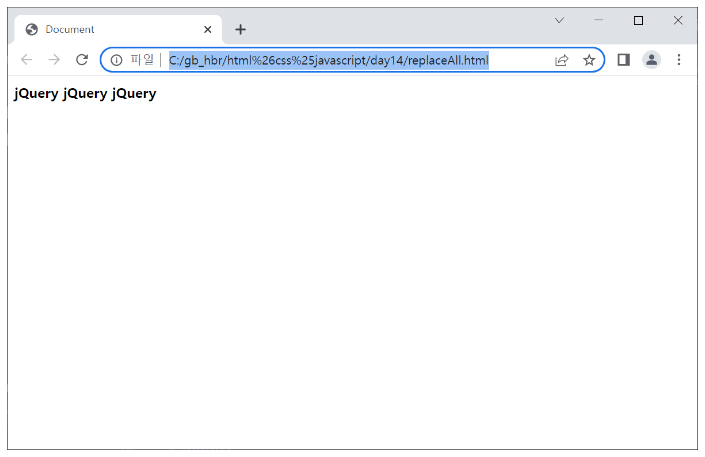Open a new tab
The height and width of the screenshot is (457, 705).
click(241, 30)
